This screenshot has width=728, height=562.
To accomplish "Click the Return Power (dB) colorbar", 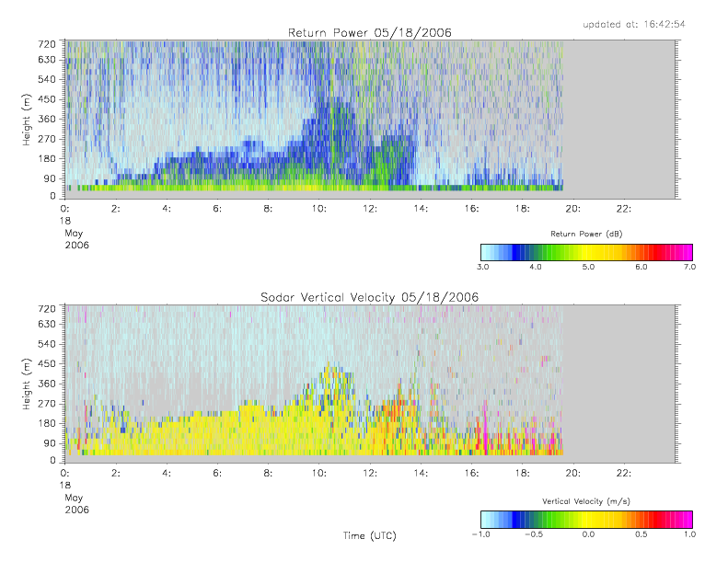I will (586, 252).
